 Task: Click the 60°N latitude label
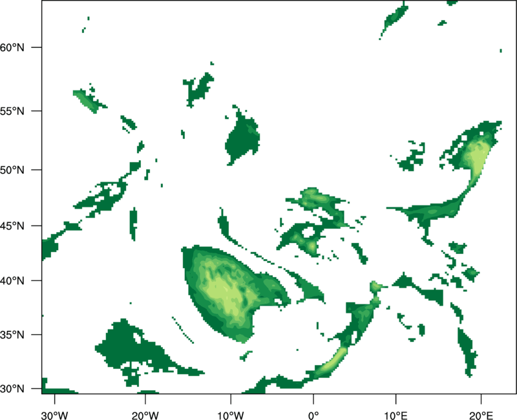pyautogui.click(x=12, y=47)
